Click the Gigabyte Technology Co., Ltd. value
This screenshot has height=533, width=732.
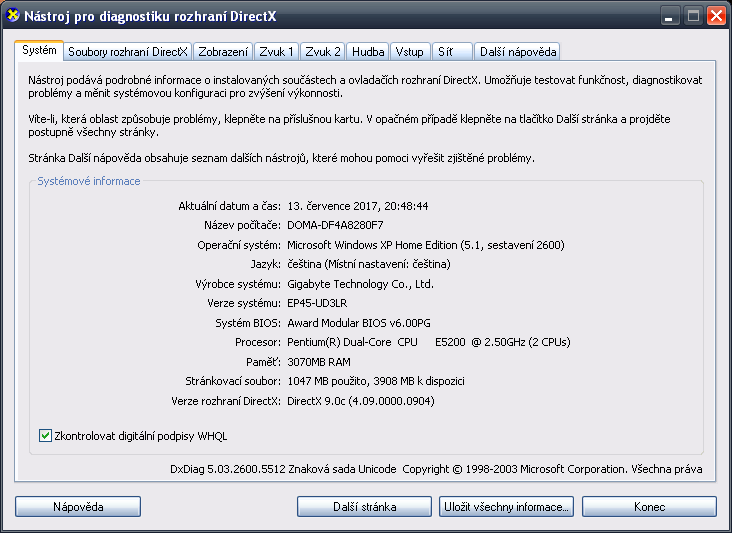[x=360, y=284]
